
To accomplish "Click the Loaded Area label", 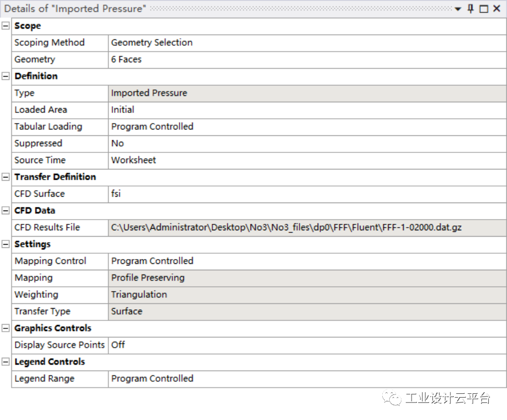I will coord(41,110).
